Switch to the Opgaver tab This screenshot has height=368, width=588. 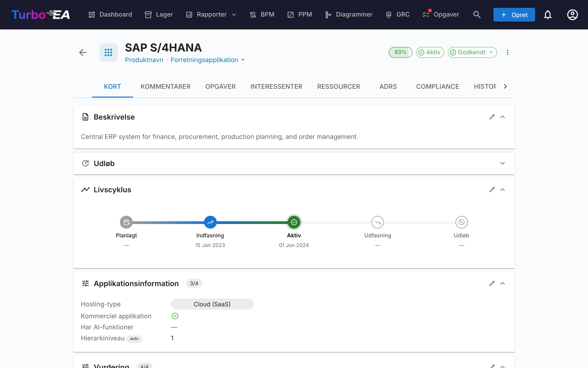pyautogui.click(x=220, y=87)
